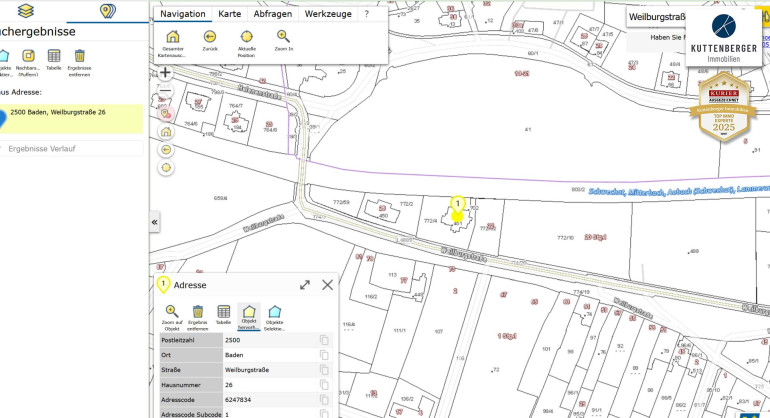Click the Zurück arrow in Navigation toolbar
The height and width of the screenshot is (418, 770).
(x=210, y=38)
